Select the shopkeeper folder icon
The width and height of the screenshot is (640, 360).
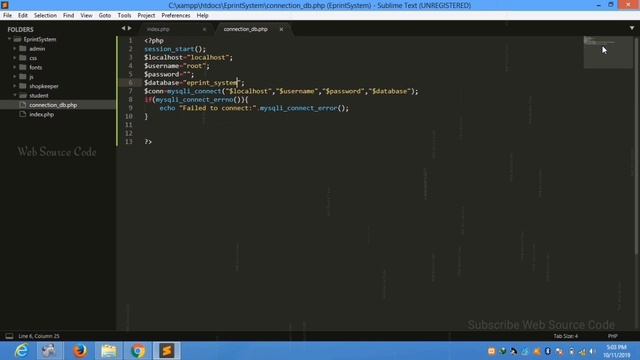click(x=23, y=86)
